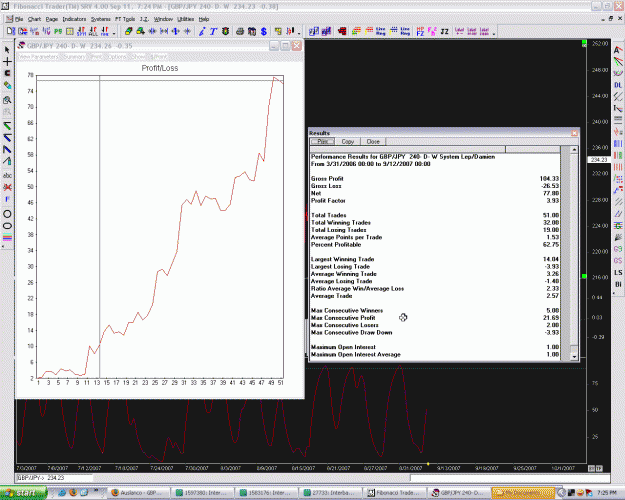The height and width of the screenshot is (500, 625).
Task: Select the crosshair tool in left toolbar
Action: (7, 61)
